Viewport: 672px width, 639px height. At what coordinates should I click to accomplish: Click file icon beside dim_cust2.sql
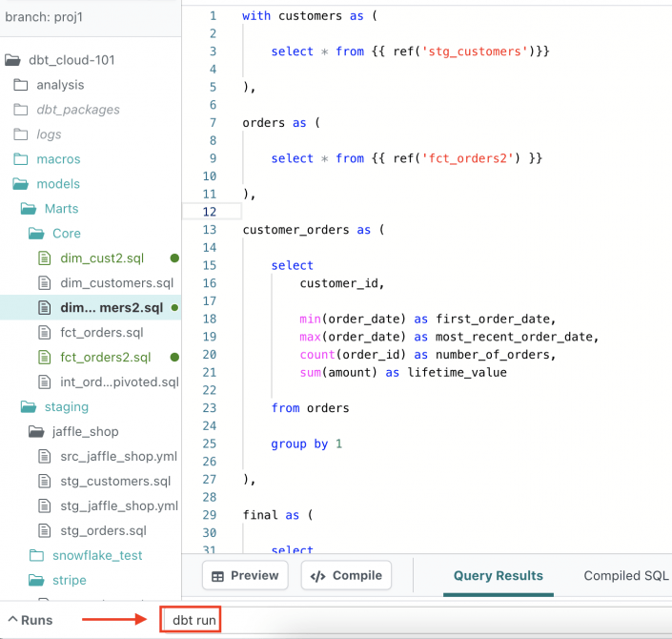pyautogui.click(x=44, y=258)
